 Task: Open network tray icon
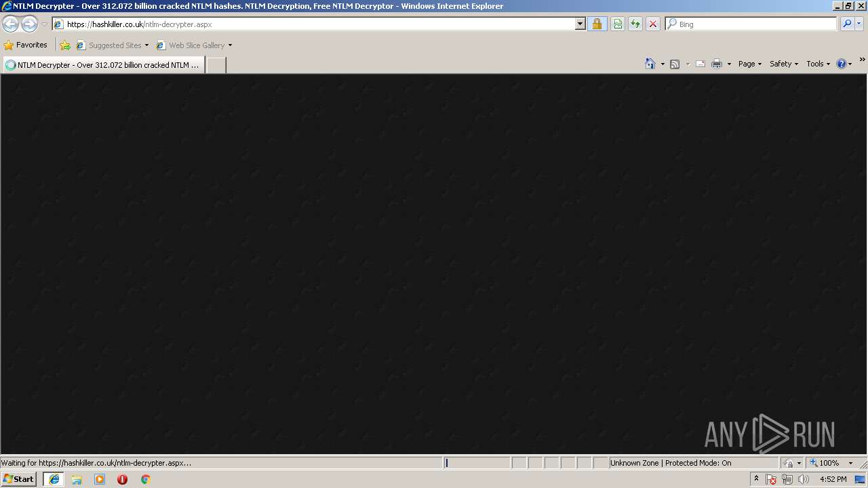[x=787, y=479]
